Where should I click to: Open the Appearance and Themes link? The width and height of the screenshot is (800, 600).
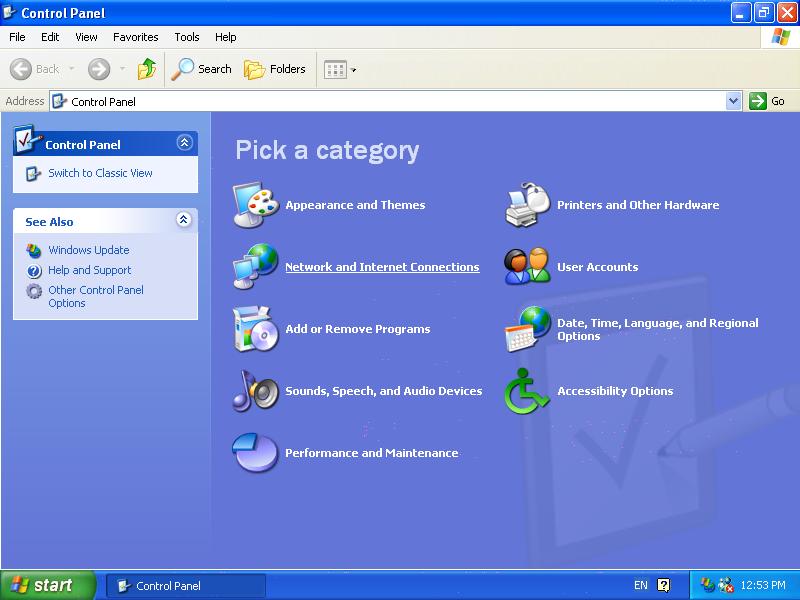(355, 205)
